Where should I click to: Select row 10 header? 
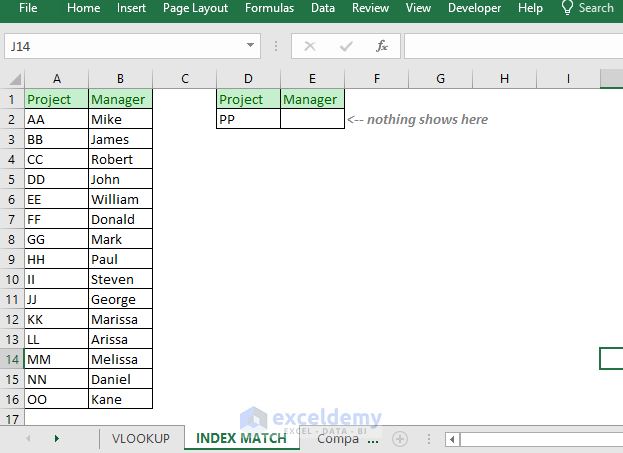pos(12,279)
